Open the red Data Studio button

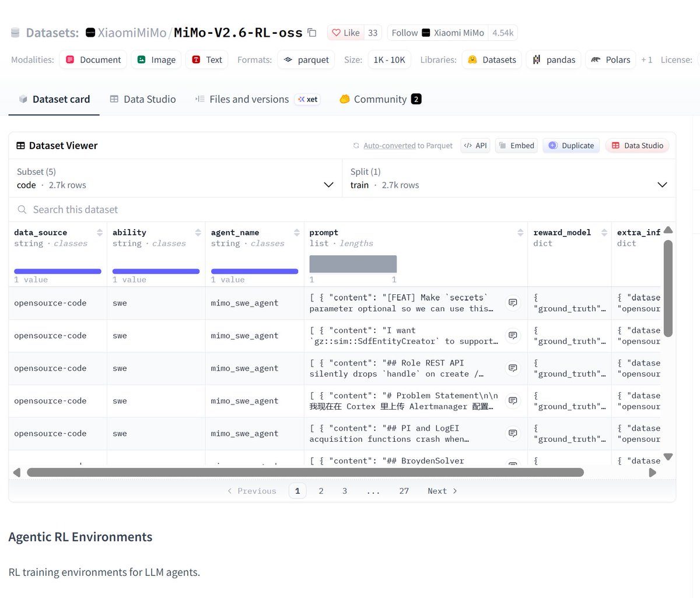637,146
